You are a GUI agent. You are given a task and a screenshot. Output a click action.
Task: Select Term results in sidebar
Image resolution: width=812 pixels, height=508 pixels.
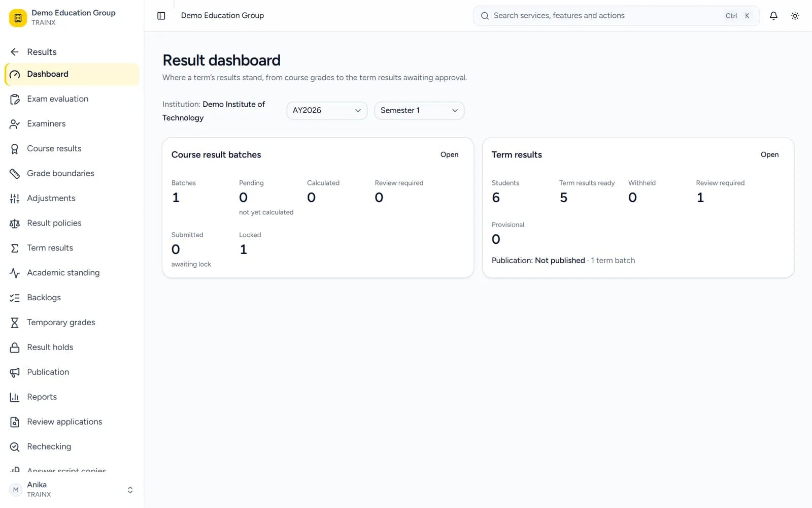pyautogui.click(x=72, y=248)
